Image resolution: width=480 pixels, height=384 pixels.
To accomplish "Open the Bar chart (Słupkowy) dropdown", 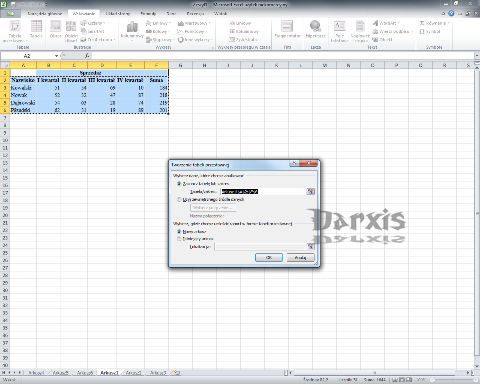I will click(159, 40).
